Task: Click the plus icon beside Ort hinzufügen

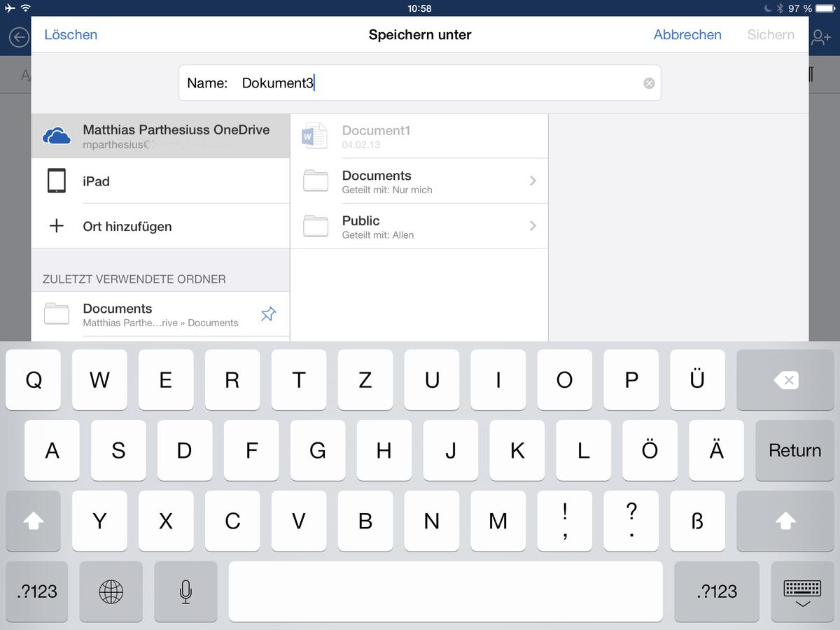Action: tap(57, 225)
